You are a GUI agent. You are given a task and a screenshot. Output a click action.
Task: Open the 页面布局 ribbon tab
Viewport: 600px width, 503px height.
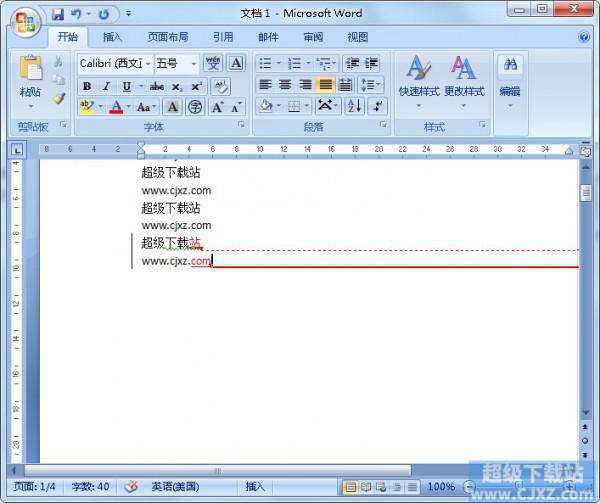(x=168, y=37)
